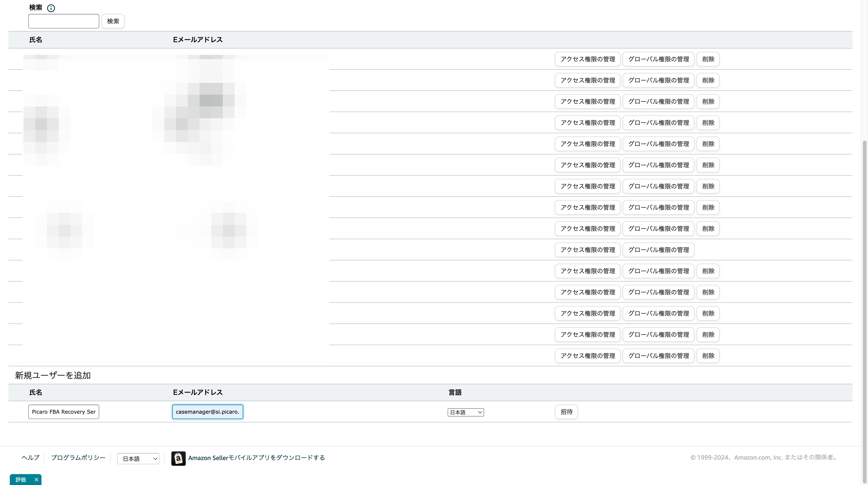Screen dimensions: 868x485
Task: Click Amazon Sellerモバイルアプリをダウンロードする link
Action: (x=256, y=458)
